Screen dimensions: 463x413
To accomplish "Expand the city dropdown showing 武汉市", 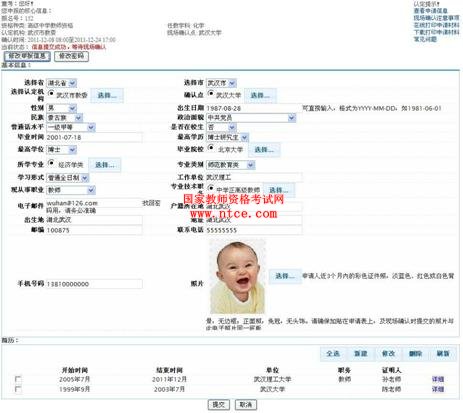I will click(x=221, y=83).
